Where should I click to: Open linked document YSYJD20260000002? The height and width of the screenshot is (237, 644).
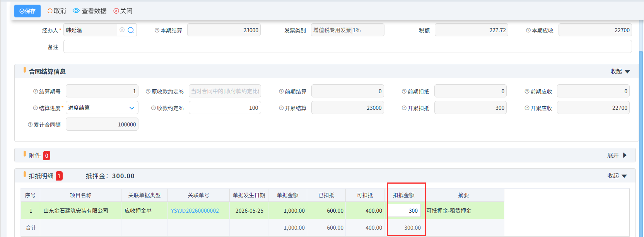click(195, 211)
